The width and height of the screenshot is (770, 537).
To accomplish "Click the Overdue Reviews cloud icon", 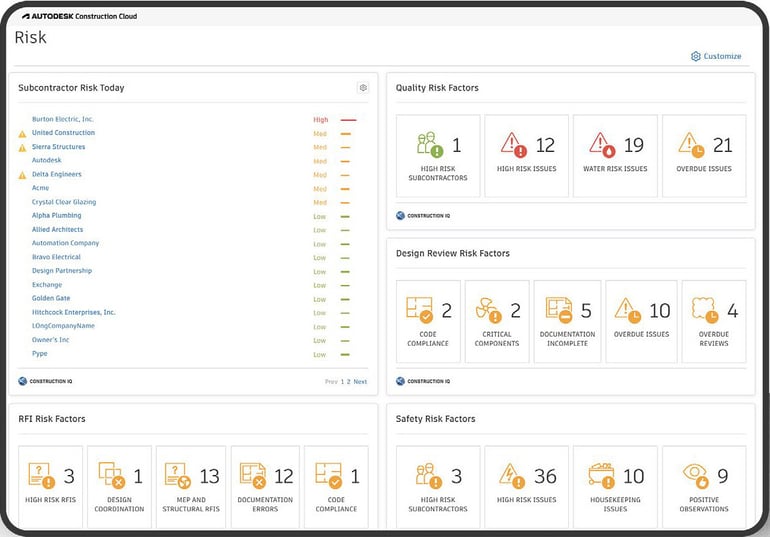I will tap(705, 310).
